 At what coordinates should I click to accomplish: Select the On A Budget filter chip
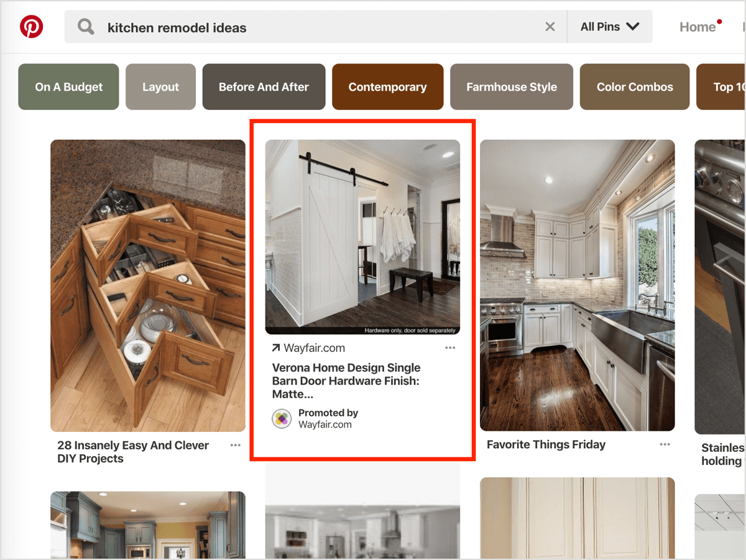(68, 87)
